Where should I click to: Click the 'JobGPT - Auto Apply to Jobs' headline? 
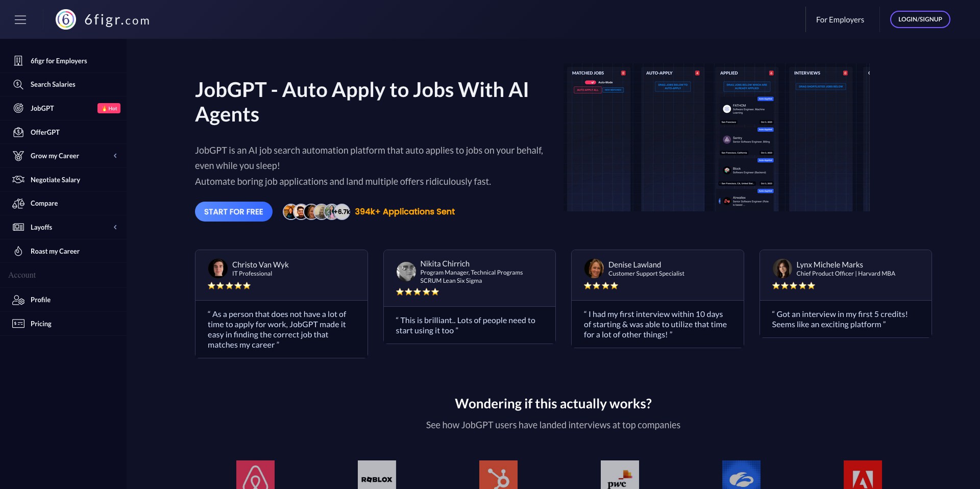pyautogui.click(x=362, y=102)
